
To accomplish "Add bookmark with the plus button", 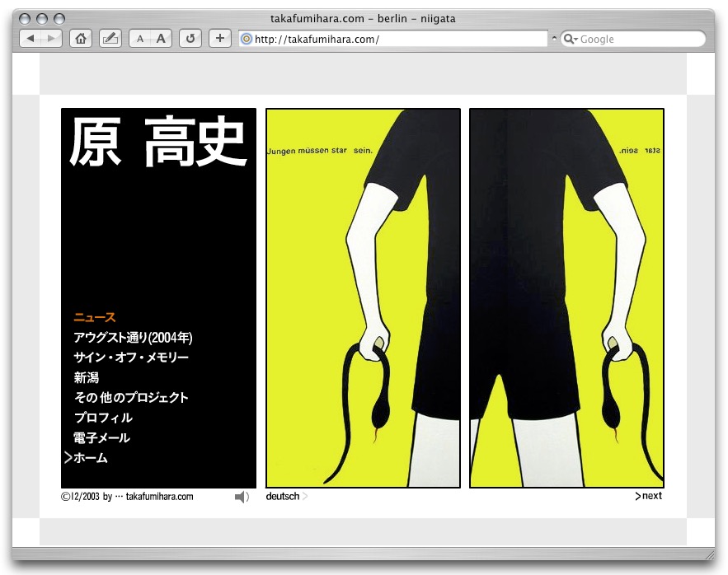I will (220, 39).
